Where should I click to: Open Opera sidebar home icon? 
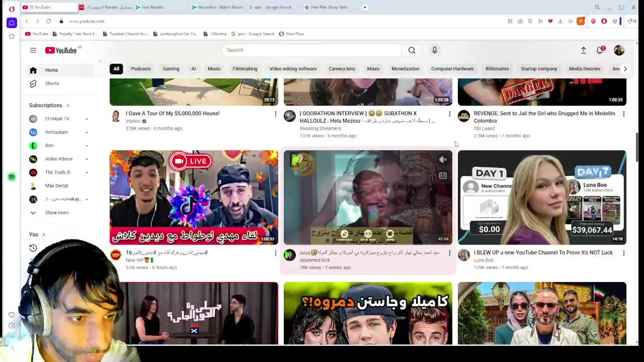(12, 23)
